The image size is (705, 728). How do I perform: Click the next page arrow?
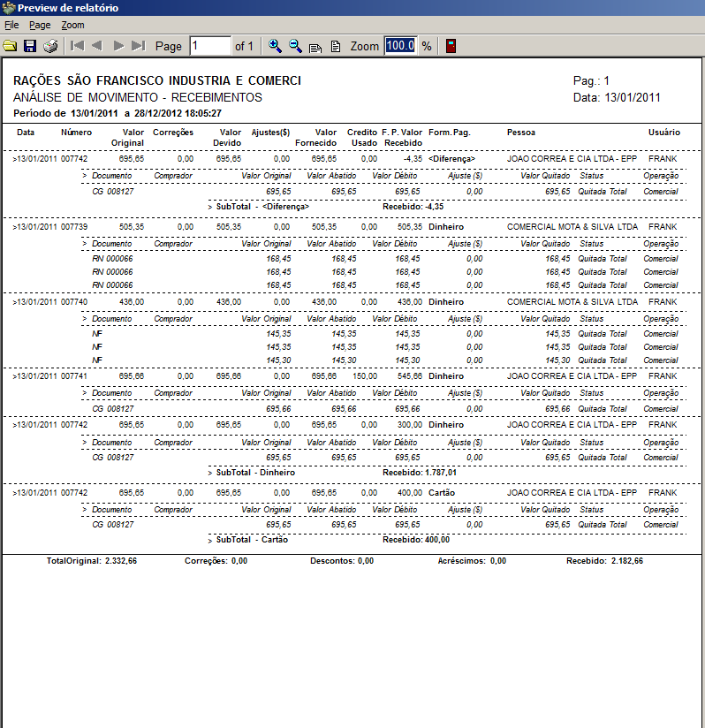(x=118, y=46)
